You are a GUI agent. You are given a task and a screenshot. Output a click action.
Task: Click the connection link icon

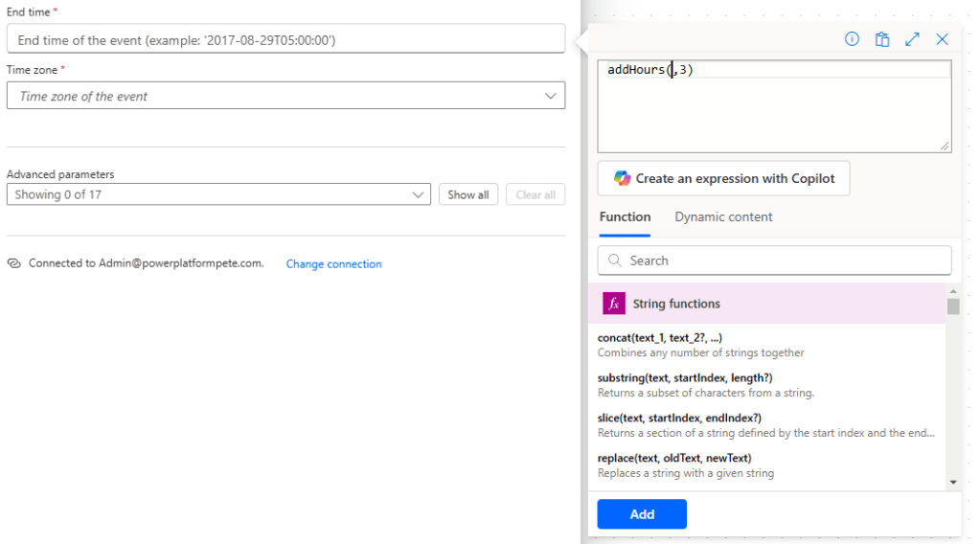click(14, 263)
